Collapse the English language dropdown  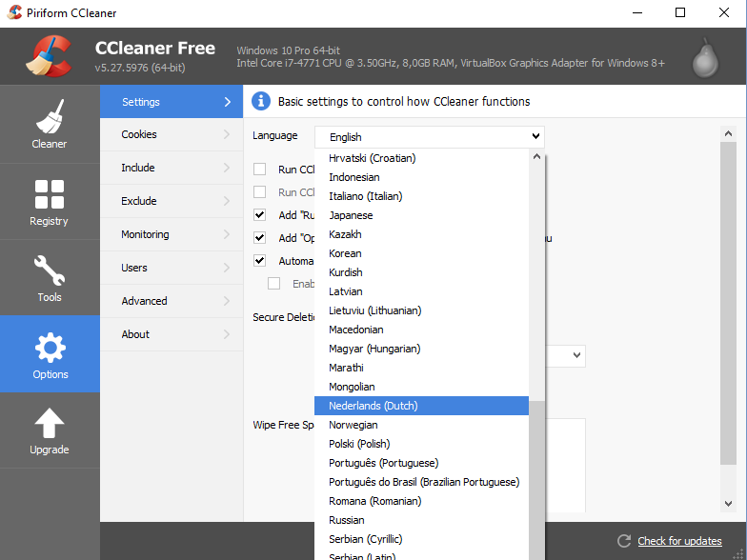coord(535,137)
